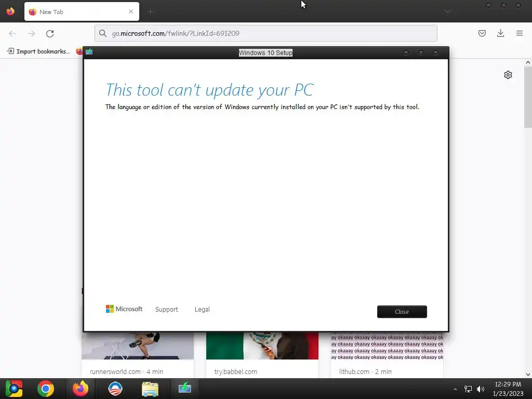Open the Firefox Downloads panel
532x399 pixels.
(x=500, y=33)
